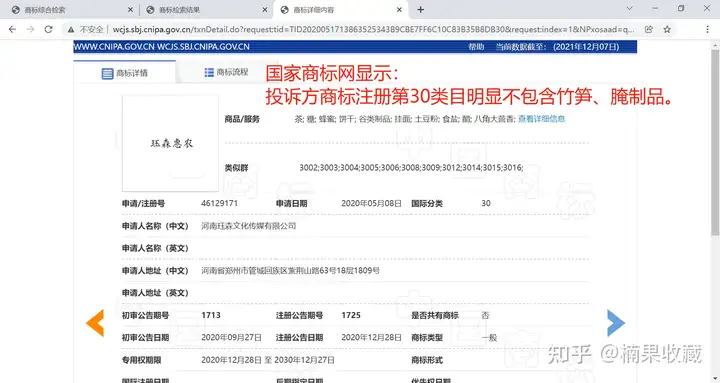Click the preliminary announcement number 1713
Image resolution: width=720 pixels, height=383 pixels.
click(211, 315)
